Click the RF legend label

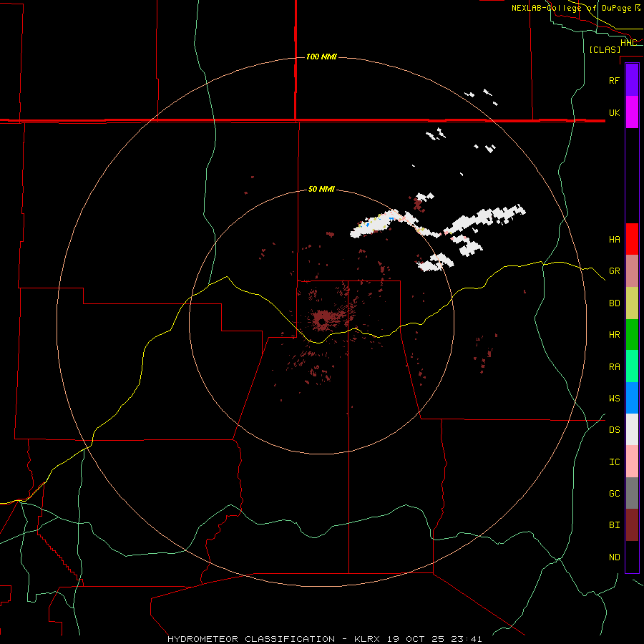(x=614, y=80)
